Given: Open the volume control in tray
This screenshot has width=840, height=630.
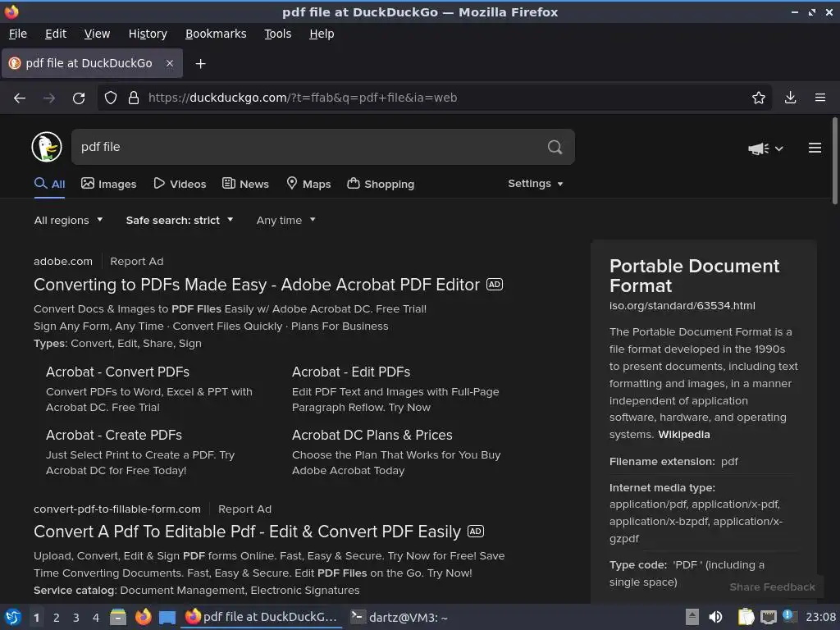Looking at the screenshot, I should point(715,617).
